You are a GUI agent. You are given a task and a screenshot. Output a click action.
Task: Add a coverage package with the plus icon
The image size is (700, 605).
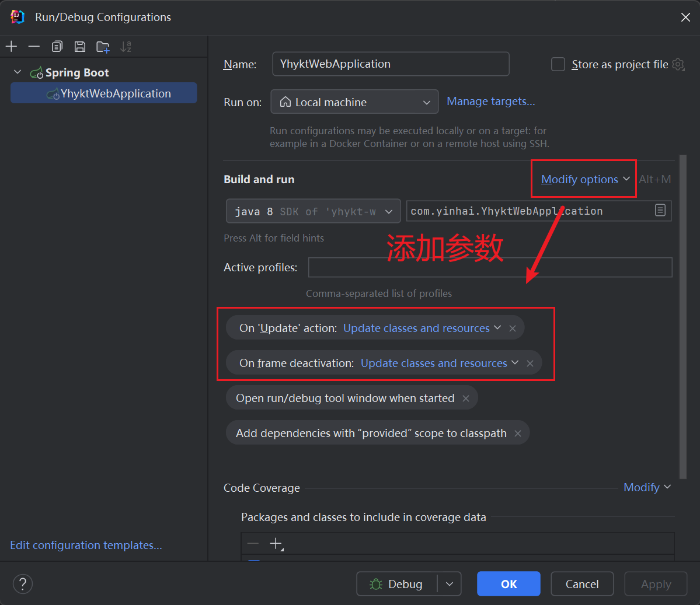pyautogui.click(x=276, y=543)
